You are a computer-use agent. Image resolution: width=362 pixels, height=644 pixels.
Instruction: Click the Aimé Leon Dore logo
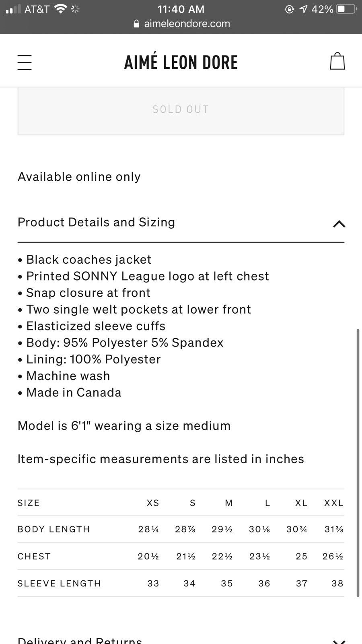(181, 62)
